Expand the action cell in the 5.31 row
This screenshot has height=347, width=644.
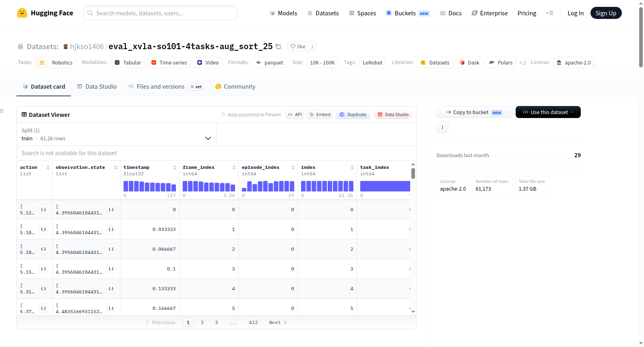pyautogui.click(x=43, y=289)
